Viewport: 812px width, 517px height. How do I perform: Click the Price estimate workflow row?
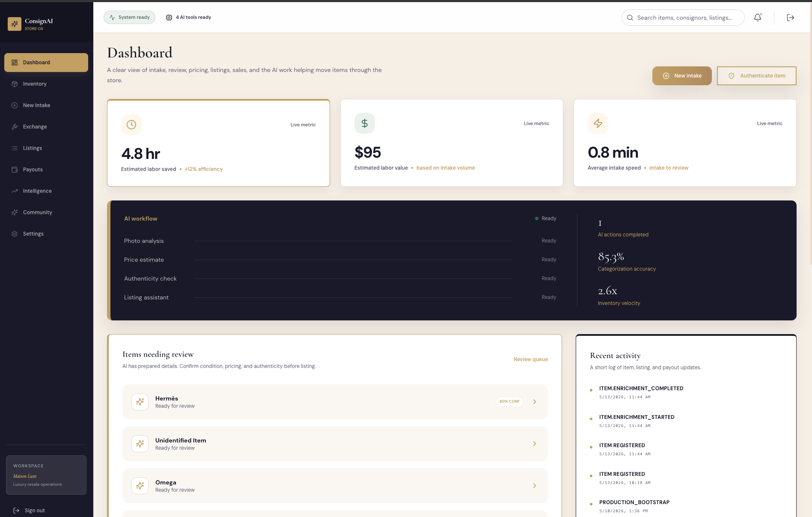[x=340, y=260]
